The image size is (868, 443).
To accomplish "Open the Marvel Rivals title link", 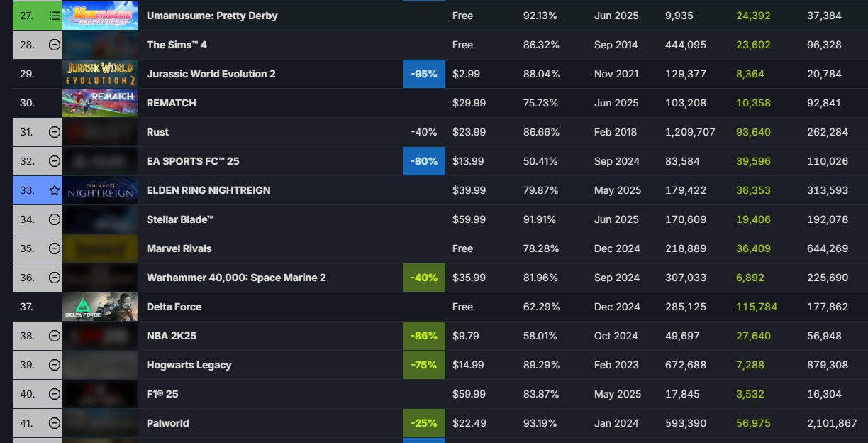I will pos(179,248).
